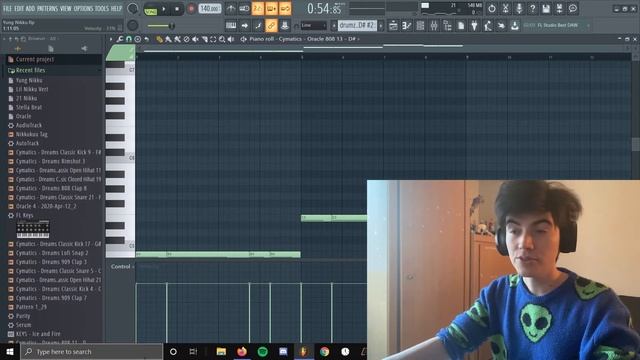Open the plugin picker plug icon

pos(474,26)
